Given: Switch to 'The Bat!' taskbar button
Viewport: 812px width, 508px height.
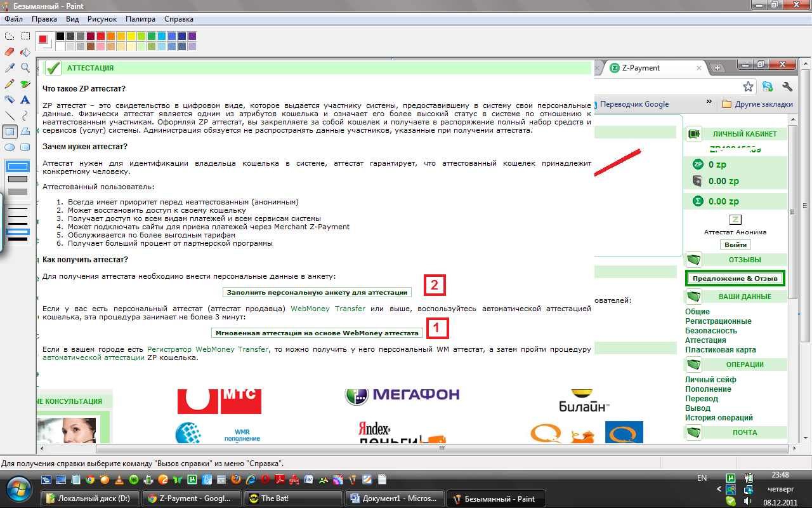Looking at the screenshot, I should pyautogui.click(x=292, y=498).
